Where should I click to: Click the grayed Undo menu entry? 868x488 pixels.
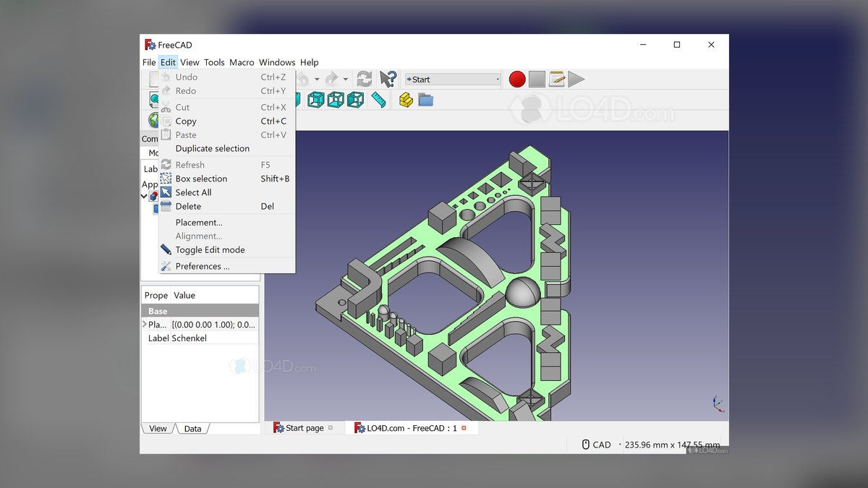click(x=226, y=77)
